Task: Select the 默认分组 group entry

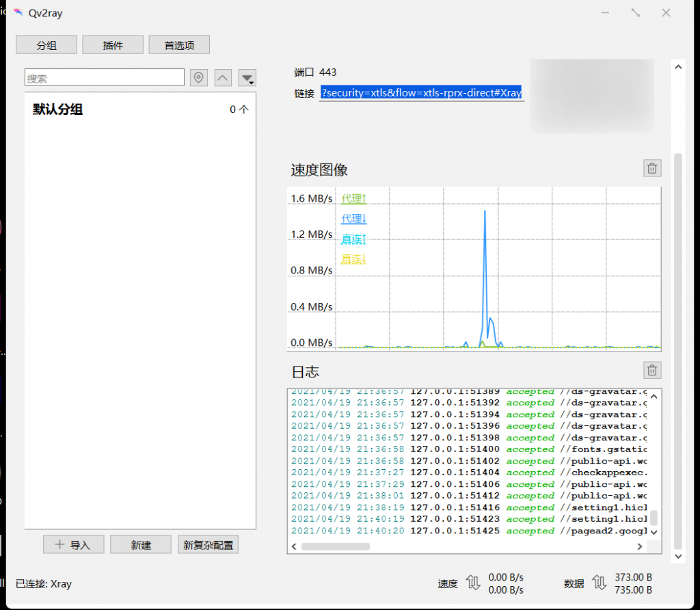Action: (x=58, y=109)
